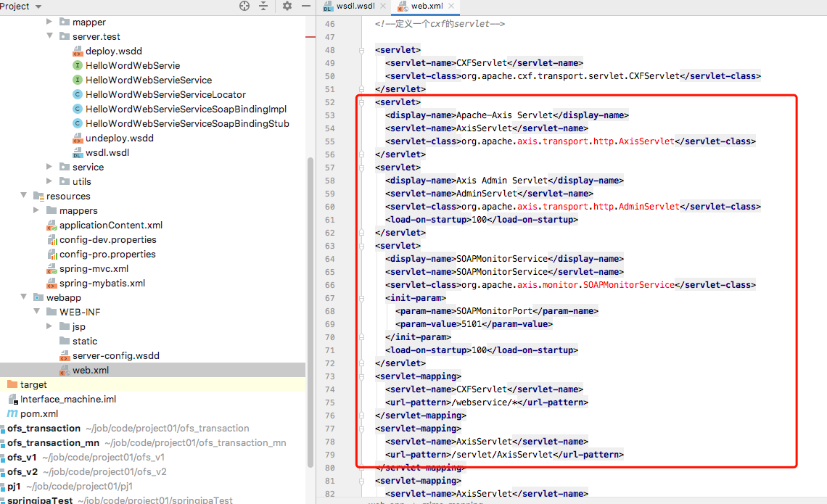Collapse the webapp folder
The image size is (827, 504).
[23, 297]
